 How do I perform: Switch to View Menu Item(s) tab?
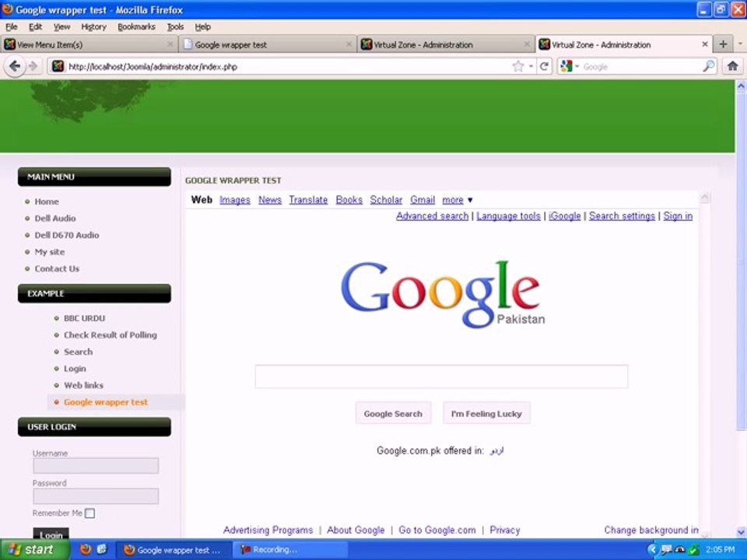(89, 44)
